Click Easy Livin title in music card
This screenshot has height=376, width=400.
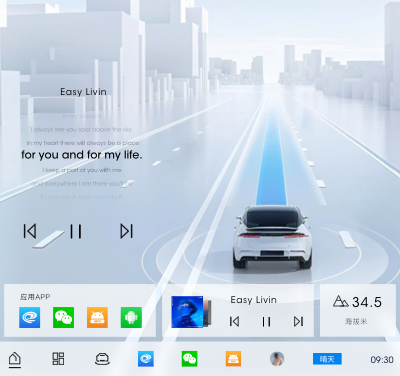tap(254, 300)
